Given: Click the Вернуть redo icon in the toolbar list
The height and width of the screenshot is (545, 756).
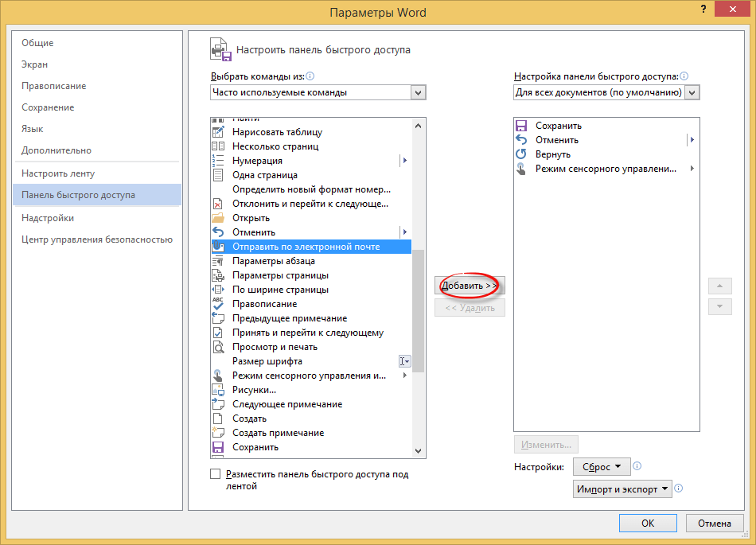Looking at the screenshot, I should 521,154.
